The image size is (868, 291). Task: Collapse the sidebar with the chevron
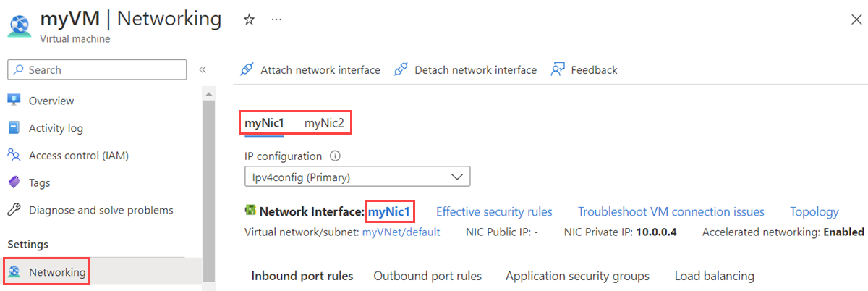(x=203, y=69)
